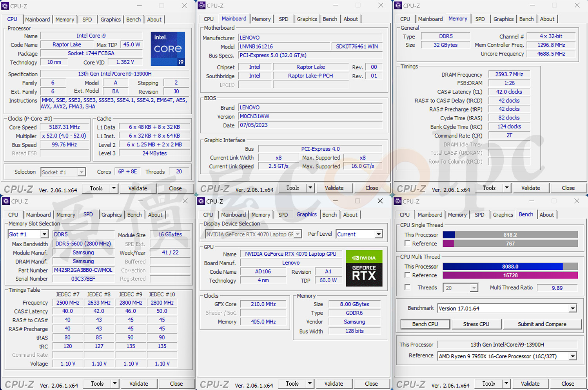Click the BIOS version M0CN31WW field
The height and width of the screenshot is (390, 588).
tap(310, 116)
